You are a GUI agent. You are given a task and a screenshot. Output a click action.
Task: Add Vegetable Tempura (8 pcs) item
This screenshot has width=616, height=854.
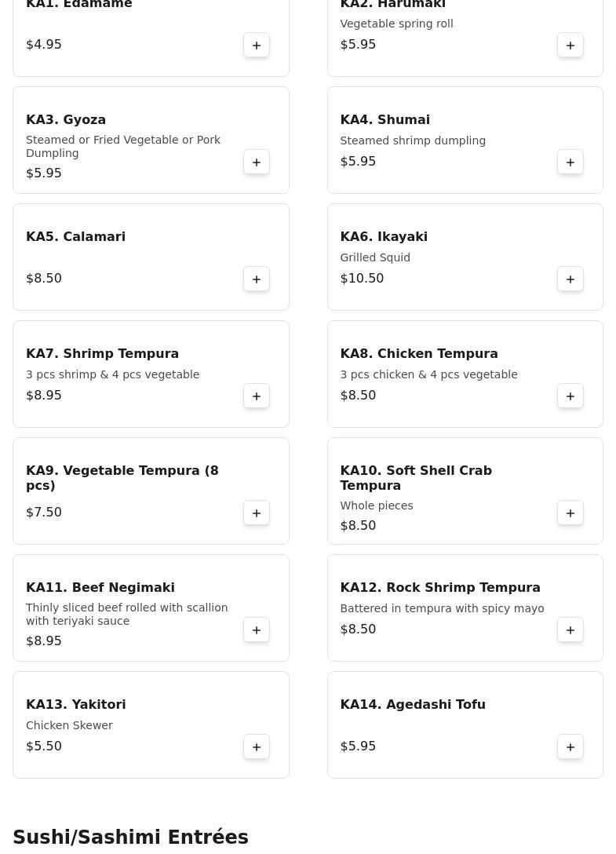click(257, 513)
